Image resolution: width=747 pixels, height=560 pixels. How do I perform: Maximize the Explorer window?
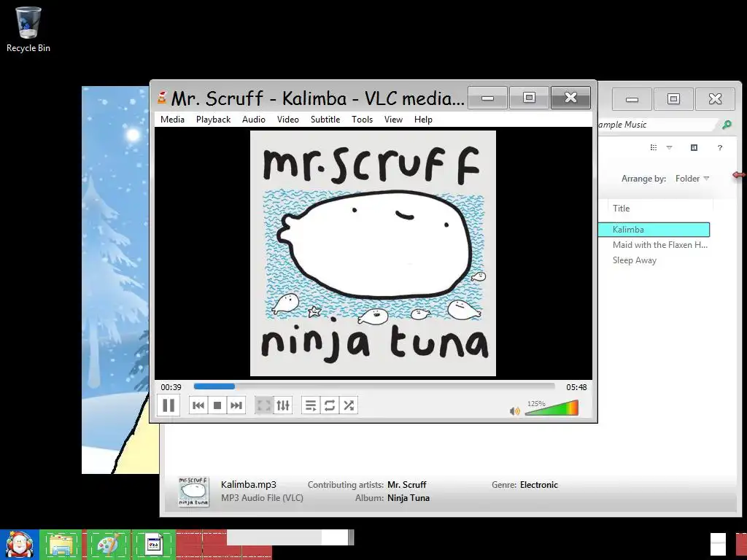click(673, 99)
